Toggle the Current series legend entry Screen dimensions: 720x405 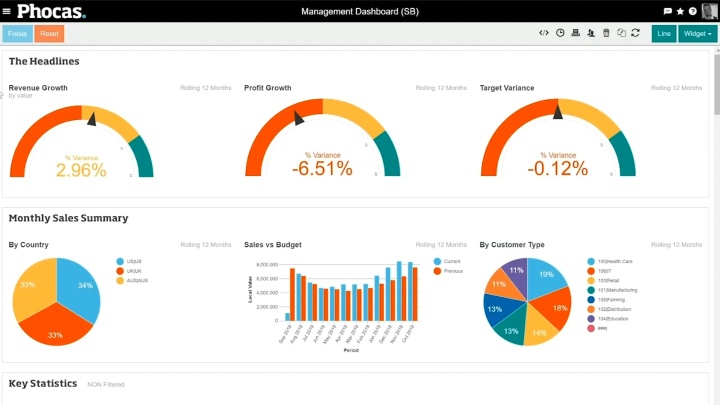click(x=447, y=261)
